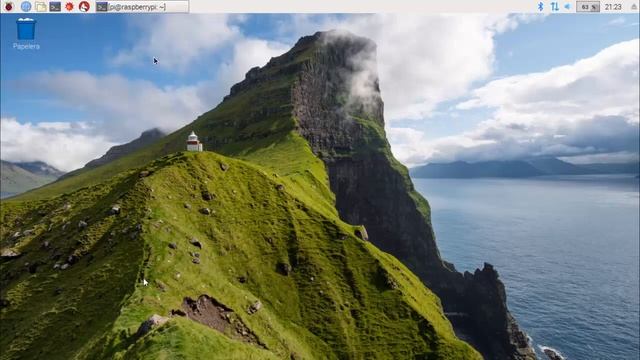Launch the Terminal from the taskbar launcher
The height and width of the screenshot is (360, 640).
click(55, 6)
